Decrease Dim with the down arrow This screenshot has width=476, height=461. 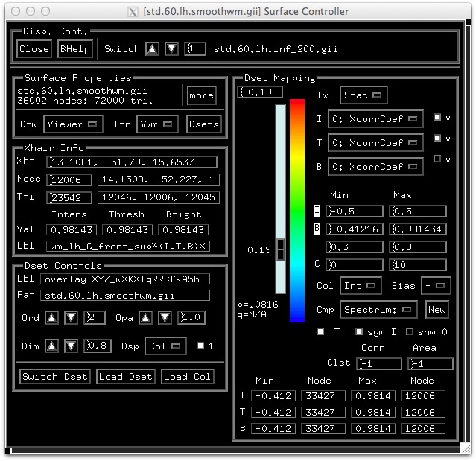[71, 346]
